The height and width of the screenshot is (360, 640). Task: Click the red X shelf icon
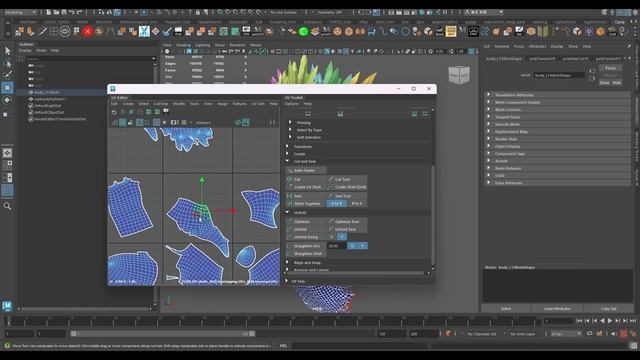(87, 31)
